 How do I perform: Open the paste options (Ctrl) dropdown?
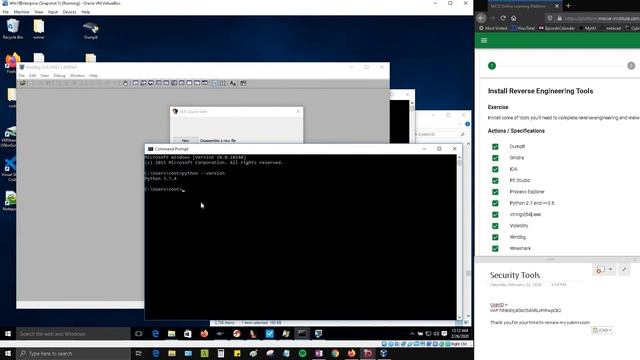(602, 330)
